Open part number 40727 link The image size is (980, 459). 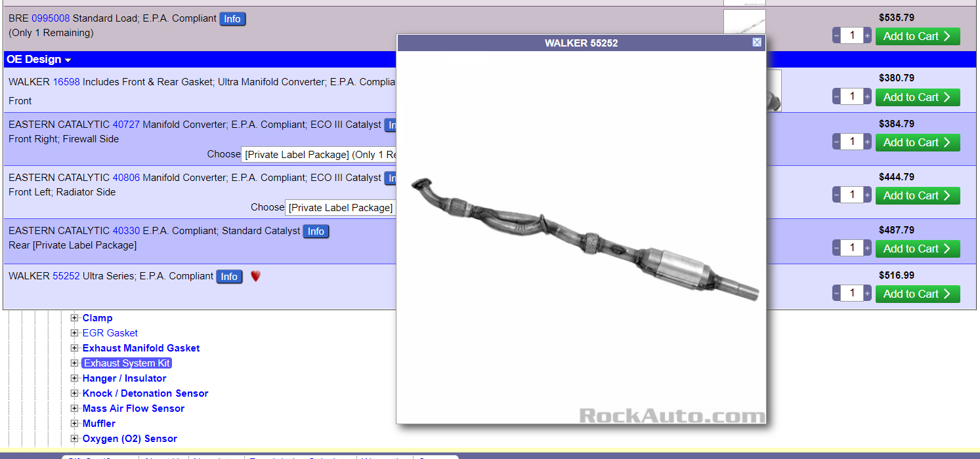(126, 125)
